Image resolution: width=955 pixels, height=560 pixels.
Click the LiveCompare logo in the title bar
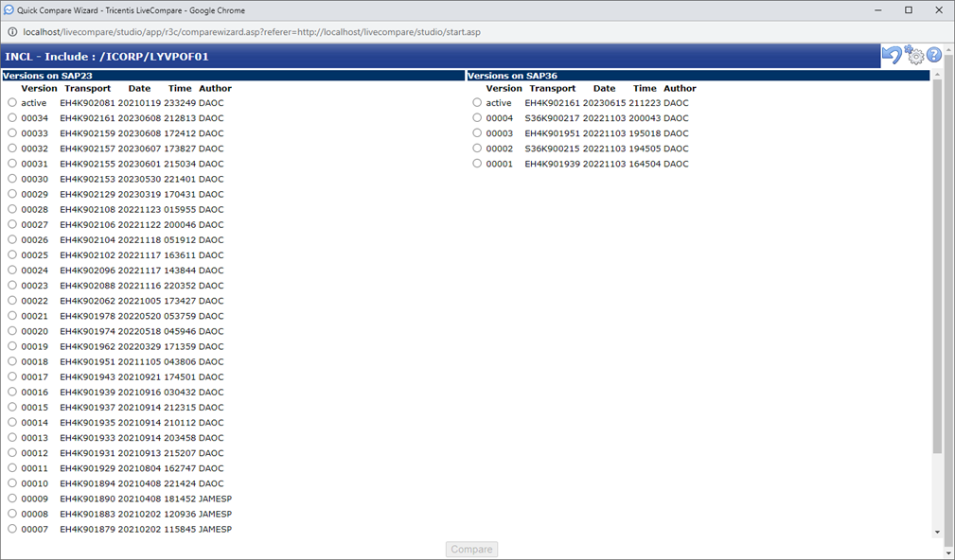(x=9, y=10)
